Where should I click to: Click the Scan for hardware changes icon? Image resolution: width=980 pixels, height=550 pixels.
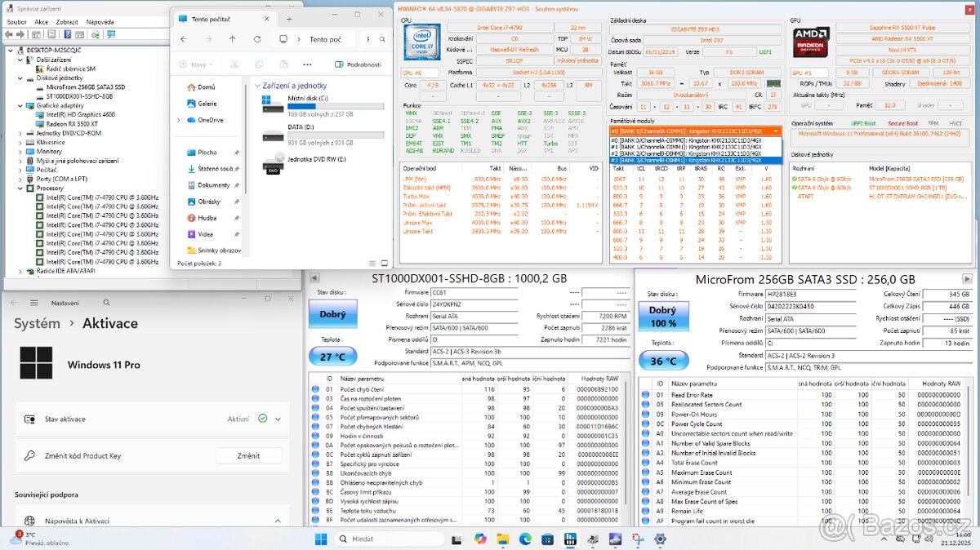pyautogui.click(x=94, y=35)
